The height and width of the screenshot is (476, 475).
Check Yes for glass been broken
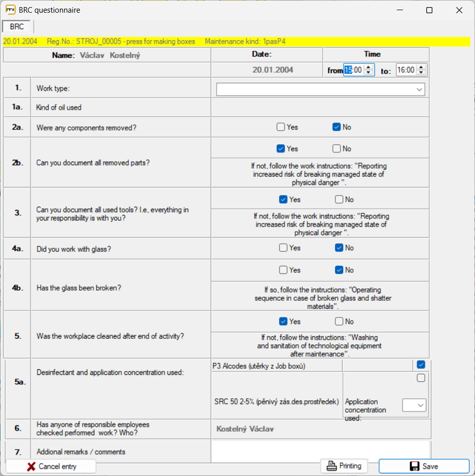[x=283, y=270]
